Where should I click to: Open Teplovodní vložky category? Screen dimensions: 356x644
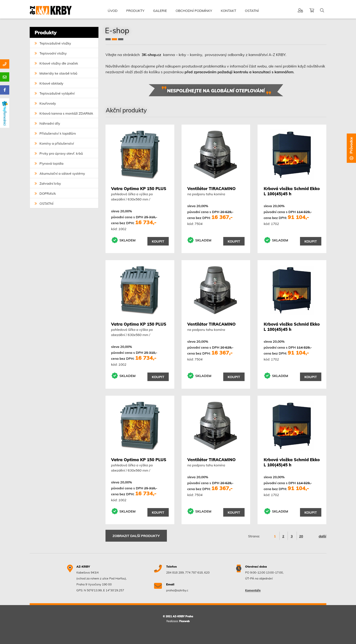[64, 53]
